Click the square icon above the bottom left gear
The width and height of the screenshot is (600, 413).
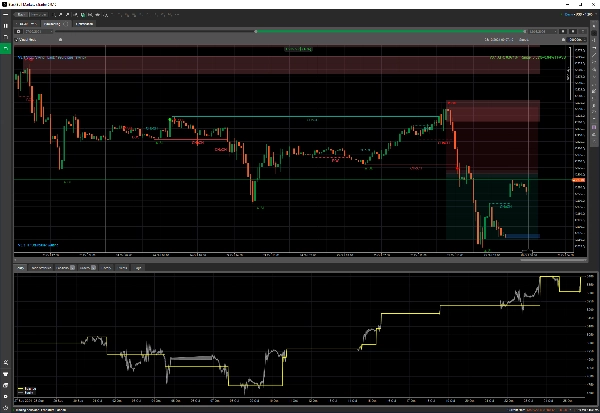click(5, 397)
